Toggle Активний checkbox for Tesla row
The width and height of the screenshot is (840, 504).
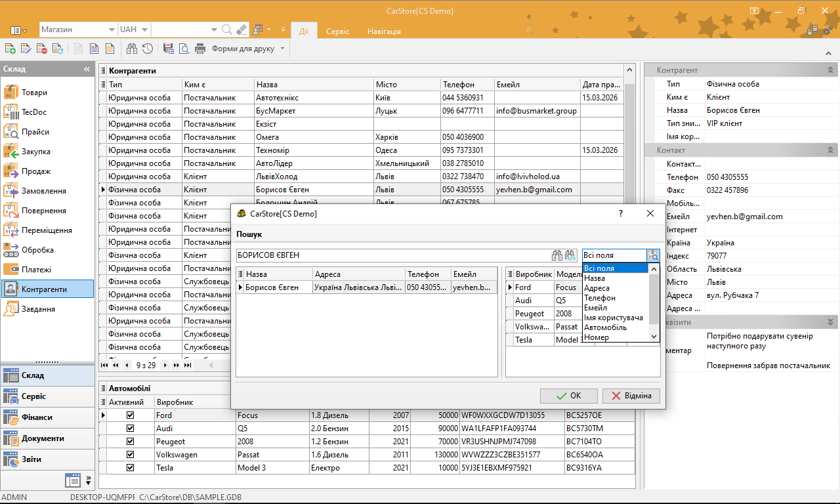pos(130,468)
